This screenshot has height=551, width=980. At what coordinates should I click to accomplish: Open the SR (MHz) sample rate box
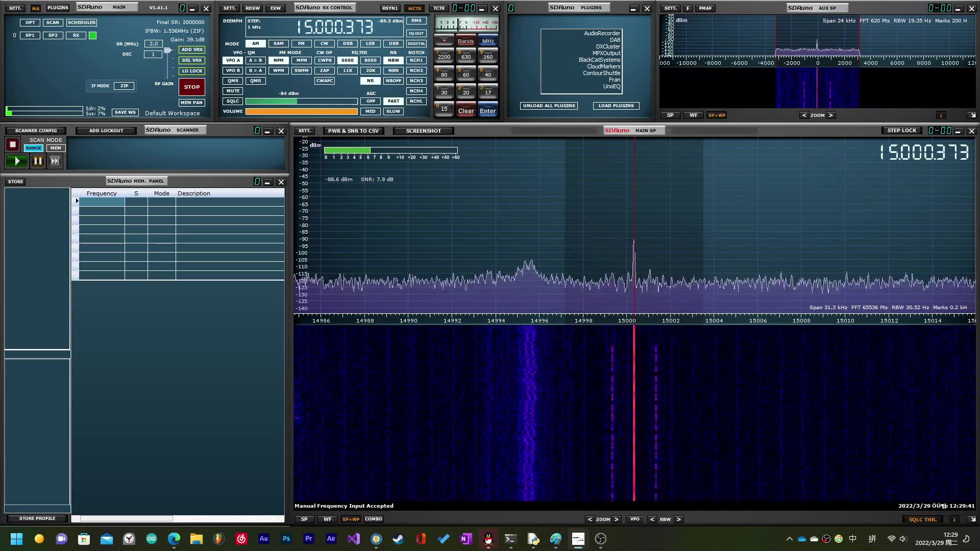pos(153,44)
